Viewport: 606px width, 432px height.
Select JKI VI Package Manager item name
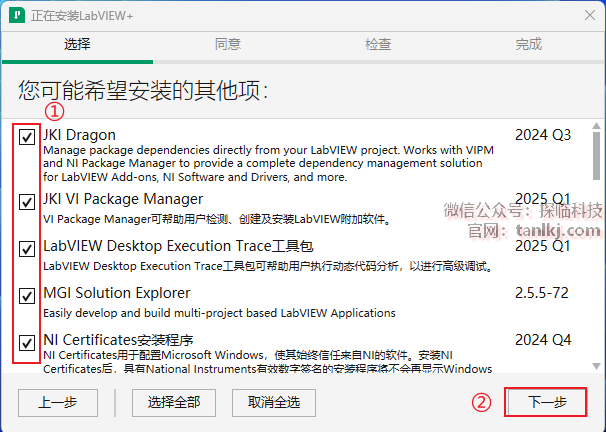coord(123,199)
